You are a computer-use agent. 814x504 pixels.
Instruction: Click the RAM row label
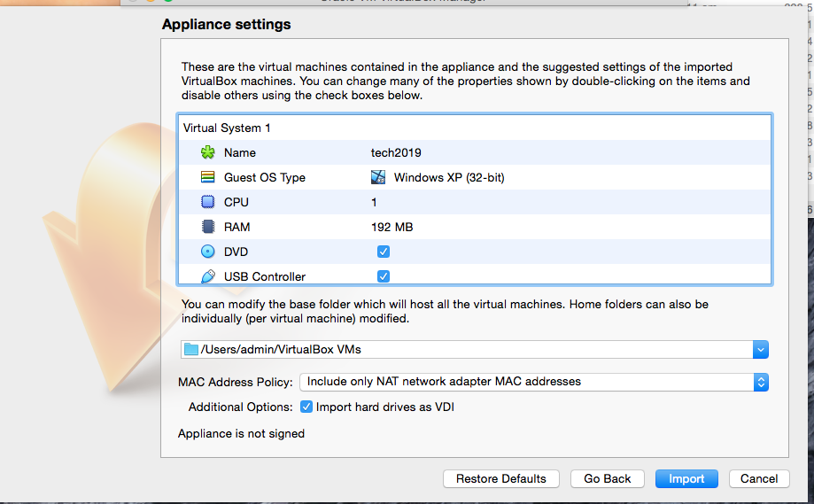click(236, 228)
